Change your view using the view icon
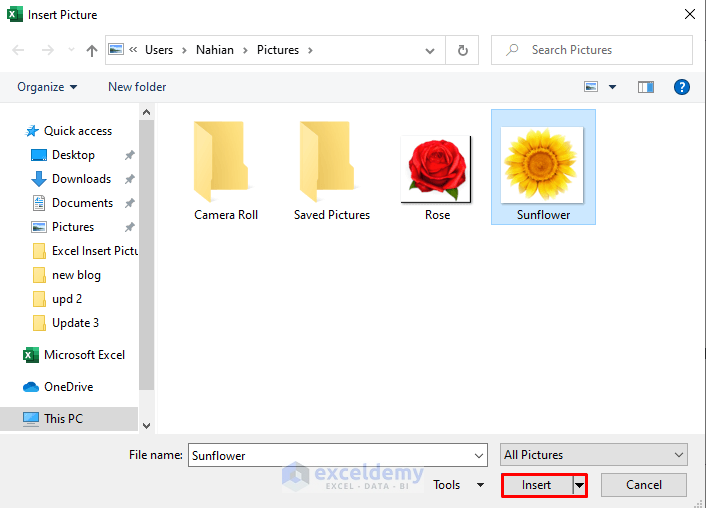 [591, 86]
